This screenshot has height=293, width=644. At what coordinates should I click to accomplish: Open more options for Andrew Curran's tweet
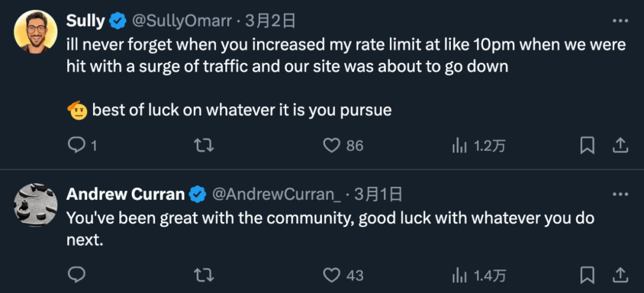620,194
